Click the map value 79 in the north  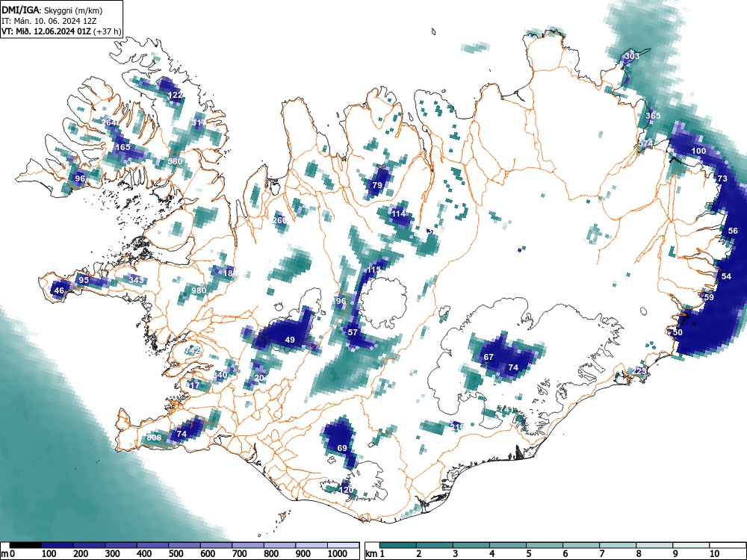377,185
